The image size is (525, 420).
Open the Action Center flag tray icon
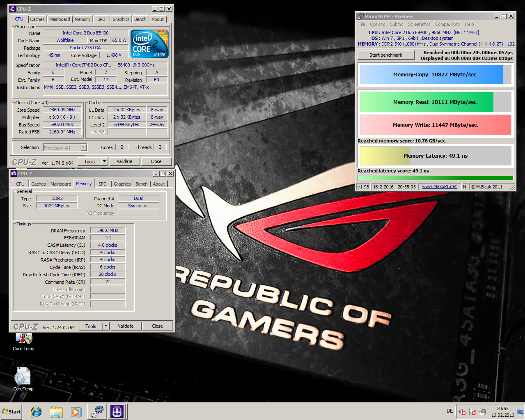click(472, 412)
